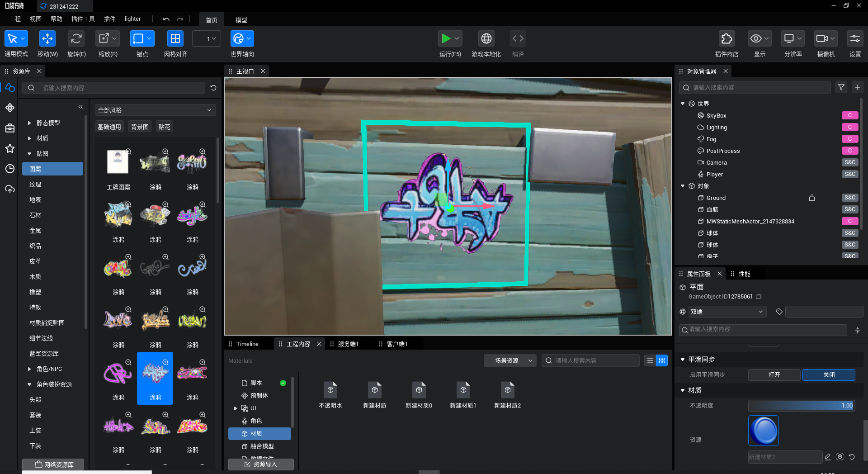Open 游戏本地化 globe icon
The image size is (868, 474).
pos(486,39)
